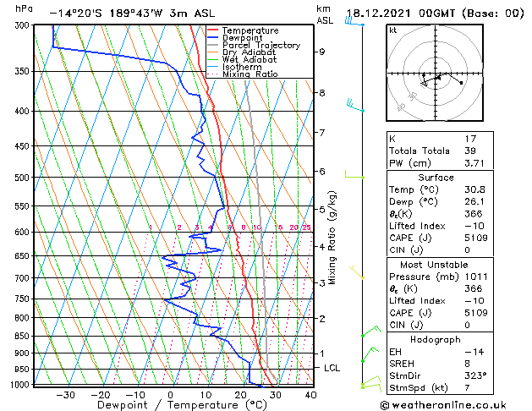Click the mixing ratio line label 10

(257, 227)
